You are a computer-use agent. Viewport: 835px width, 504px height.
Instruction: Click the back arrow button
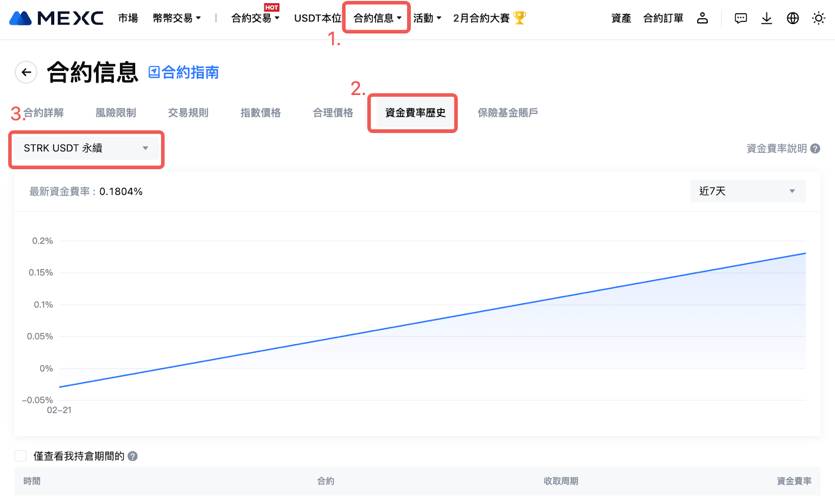tap(26, 72)
